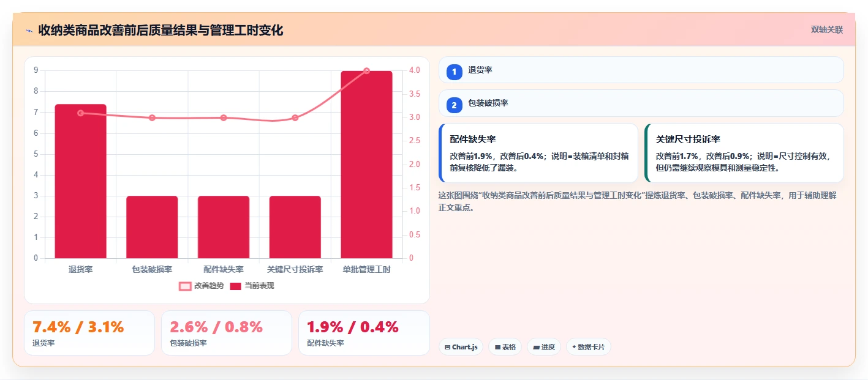The height and width of the screenshot is (380, 868).
Task: Click the 改善趋势 legend color swatch
Action: (185, 286)
